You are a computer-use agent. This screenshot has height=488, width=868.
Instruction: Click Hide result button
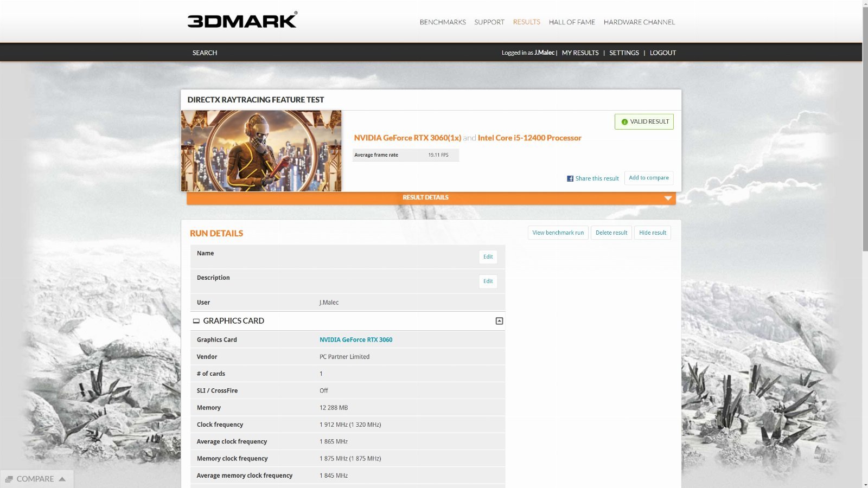[653, 233]
